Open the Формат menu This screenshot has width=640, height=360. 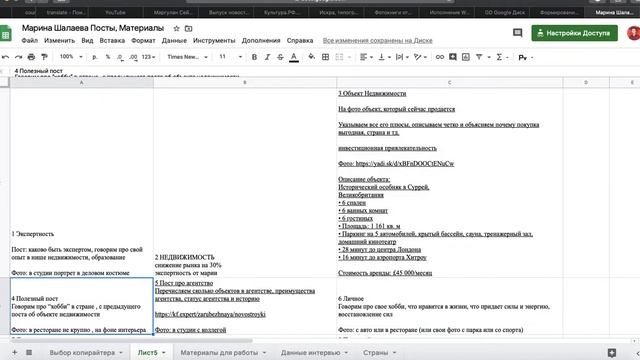coord(143,40)
